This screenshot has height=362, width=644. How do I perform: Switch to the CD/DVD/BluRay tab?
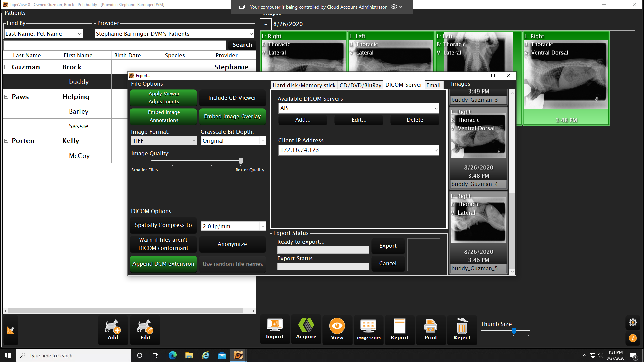360,85
